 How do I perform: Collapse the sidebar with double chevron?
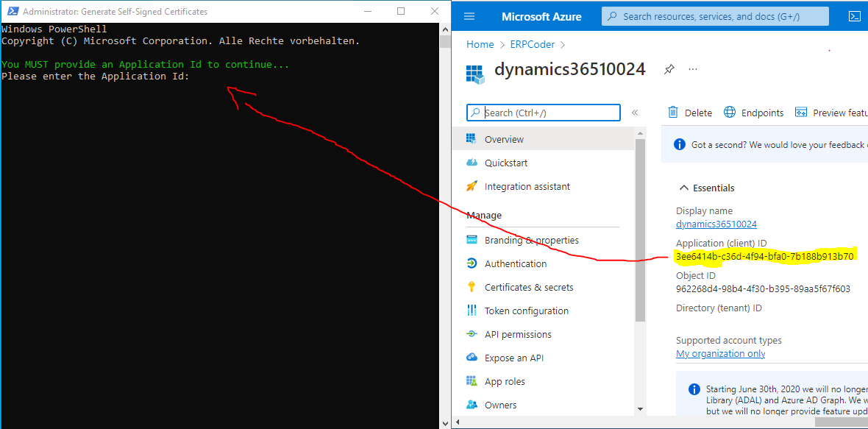pos(635,113)
